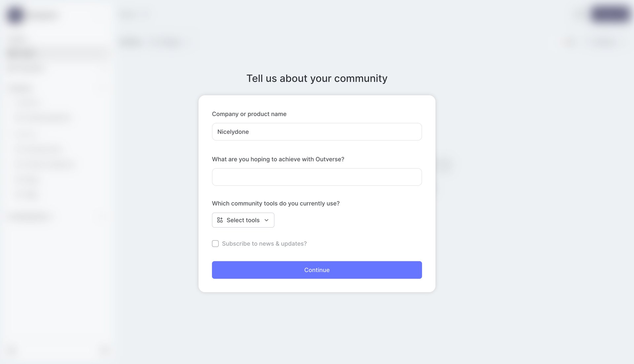Open the Select tools dropdown
The image size is (634, 364).
(x=243, y=220)
